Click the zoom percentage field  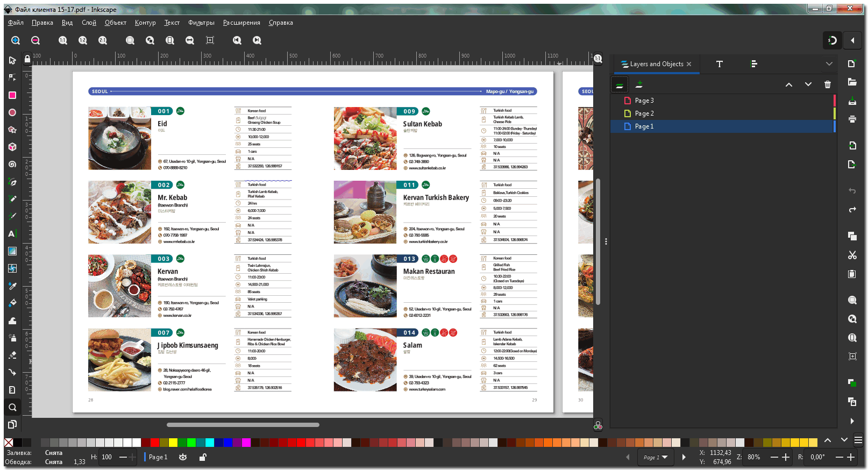pyautogui.click(x=754, y=457)
